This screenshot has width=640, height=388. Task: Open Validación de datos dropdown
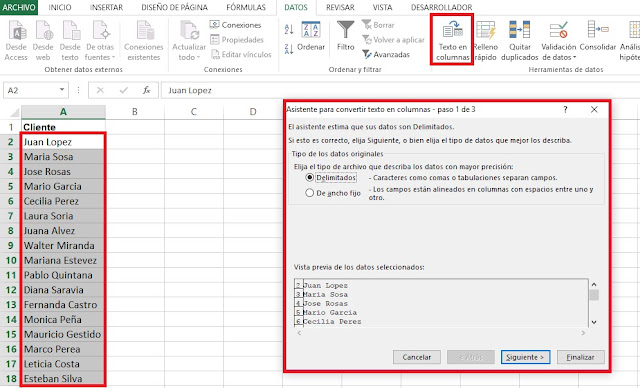(559, 41)
